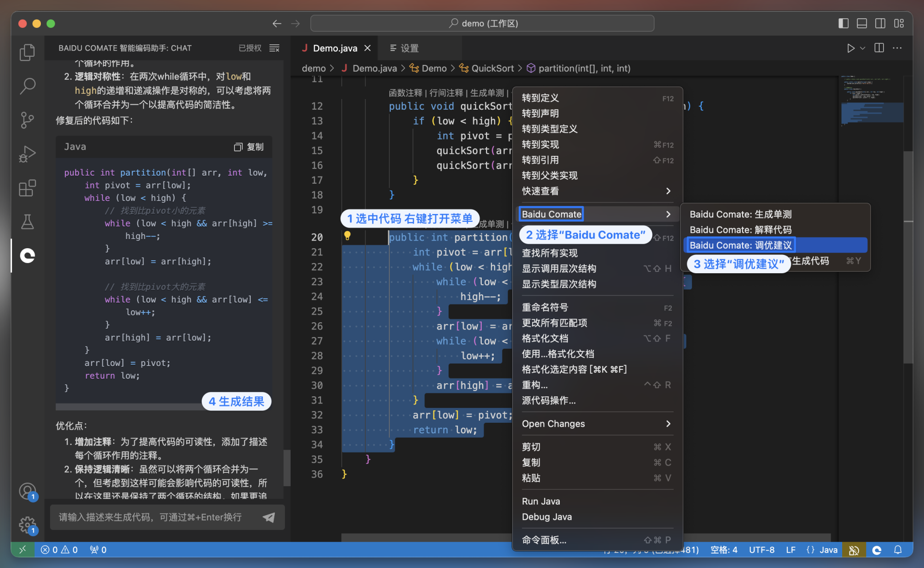This screenshot has height=568, width=924.
Task: Open the Search view in activity bar
Action: pyautogui.click(x=27, y=86)
